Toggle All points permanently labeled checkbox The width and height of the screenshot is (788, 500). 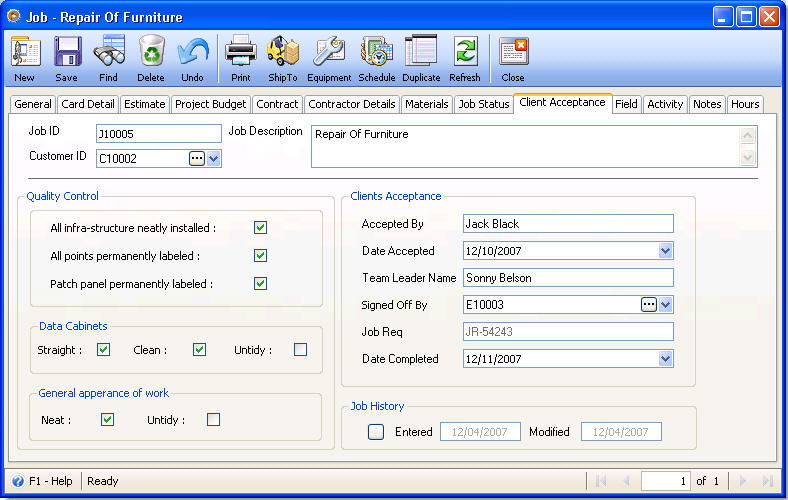pyautogui.click(x=260, y=256)
